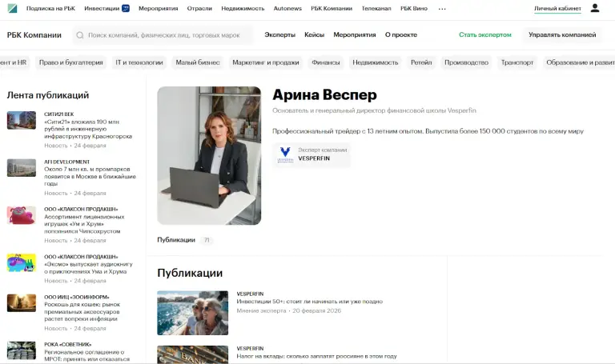The height and width of the screenshot is (364, 615).
Task: Open article Региональное соглашение о МРОТ
Action: click(86, 355)
